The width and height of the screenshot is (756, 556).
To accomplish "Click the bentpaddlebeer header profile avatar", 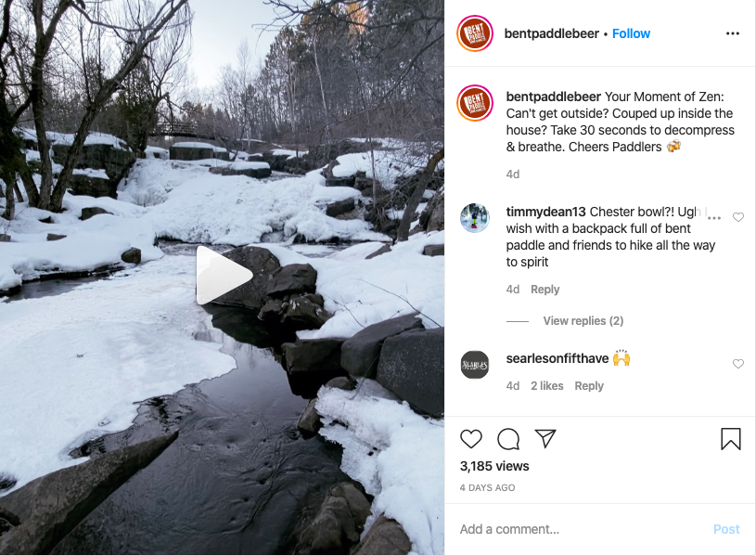I will pyautogui.click(x=475, y=33).
